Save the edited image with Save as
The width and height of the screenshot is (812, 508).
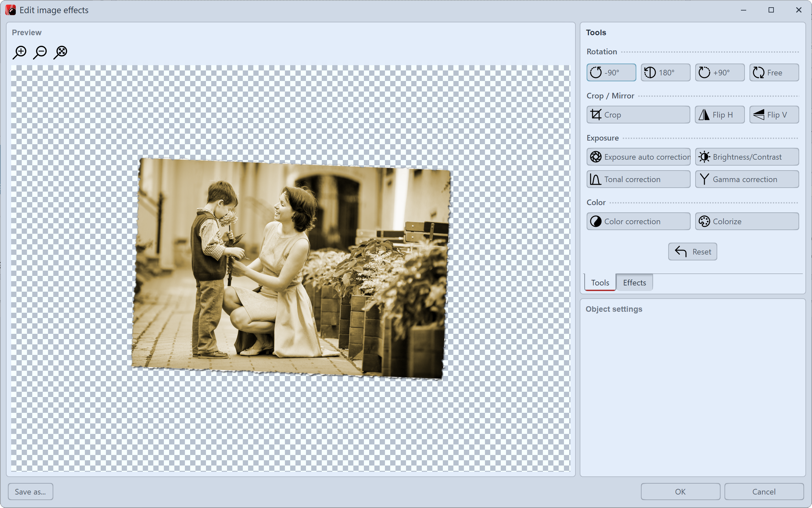[30, 491]
